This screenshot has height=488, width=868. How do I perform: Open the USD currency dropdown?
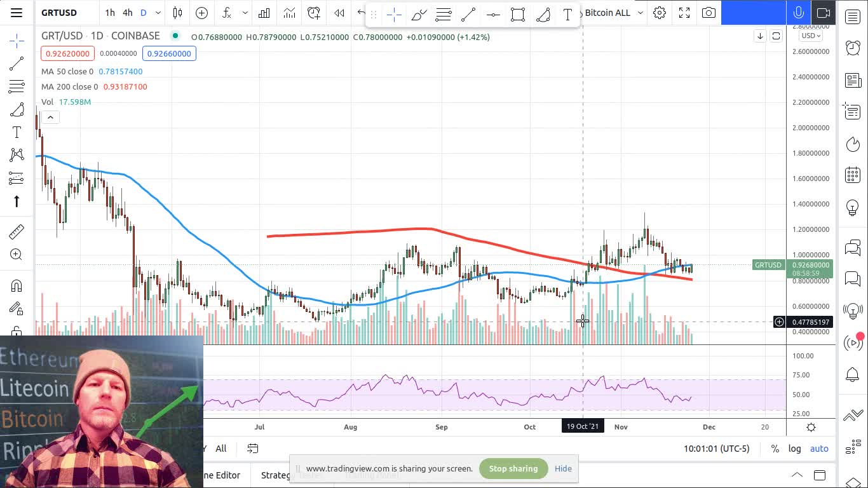tap(811, 36)
